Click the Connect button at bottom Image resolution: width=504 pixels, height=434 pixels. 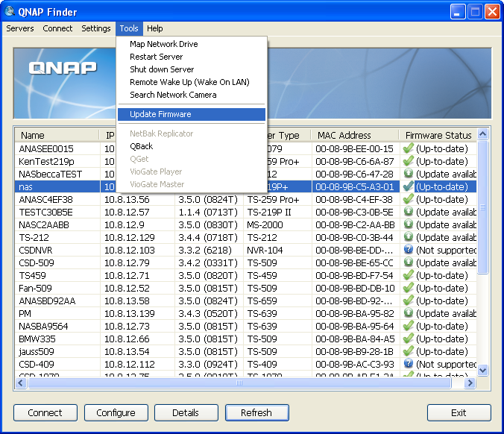point(45,412)
